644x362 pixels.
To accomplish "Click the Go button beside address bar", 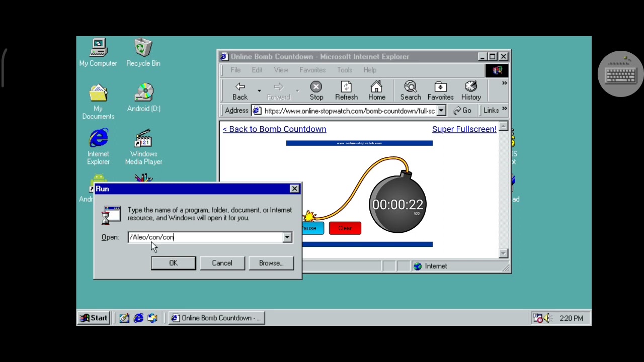I will [462, 111].
